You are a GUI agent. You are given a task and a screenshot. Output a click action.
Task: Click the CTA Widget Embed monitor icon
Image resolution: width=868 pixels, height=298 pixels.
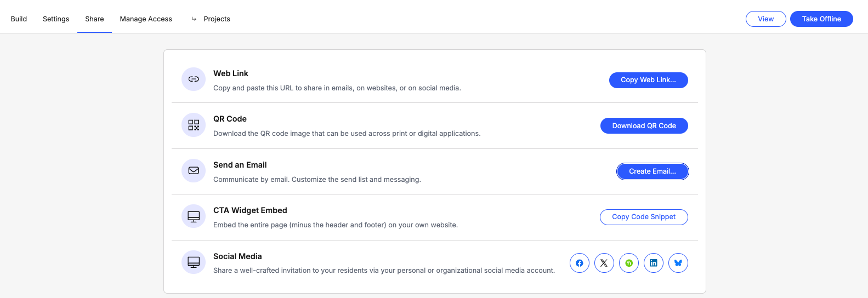click(x=194, y=216)
